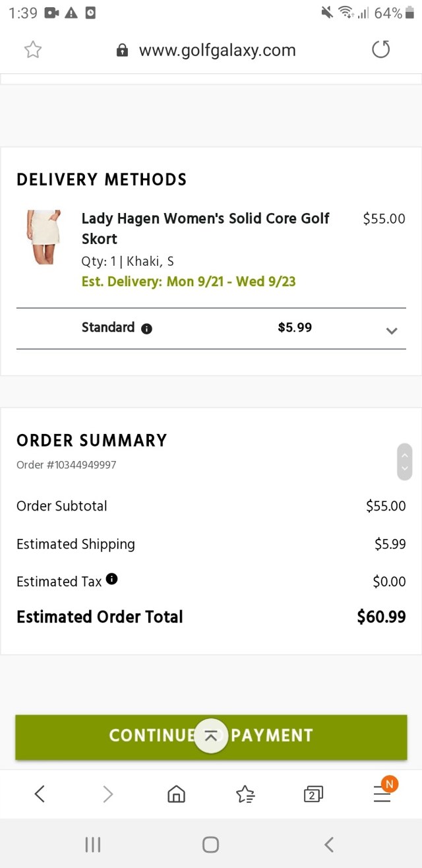Expand the Standard shipping options chevron

(x=392, y=330)
